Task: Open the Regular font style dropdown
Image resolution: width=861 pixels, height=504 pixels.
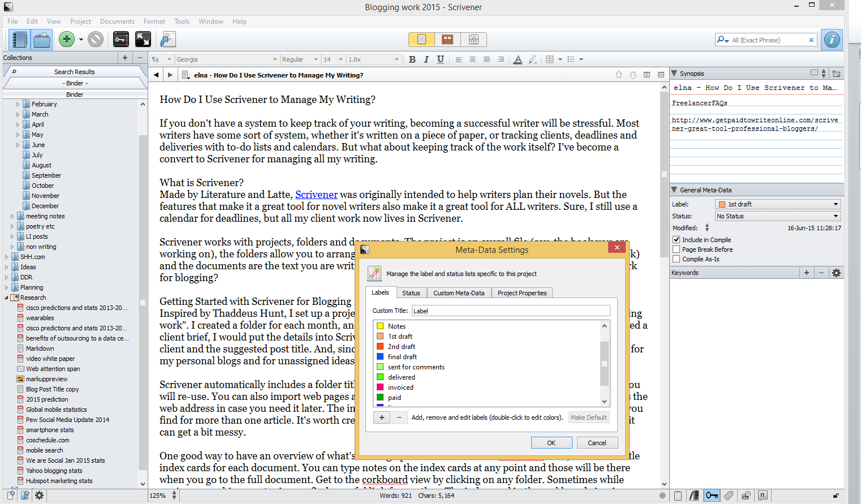Action: tap(300, 59)
